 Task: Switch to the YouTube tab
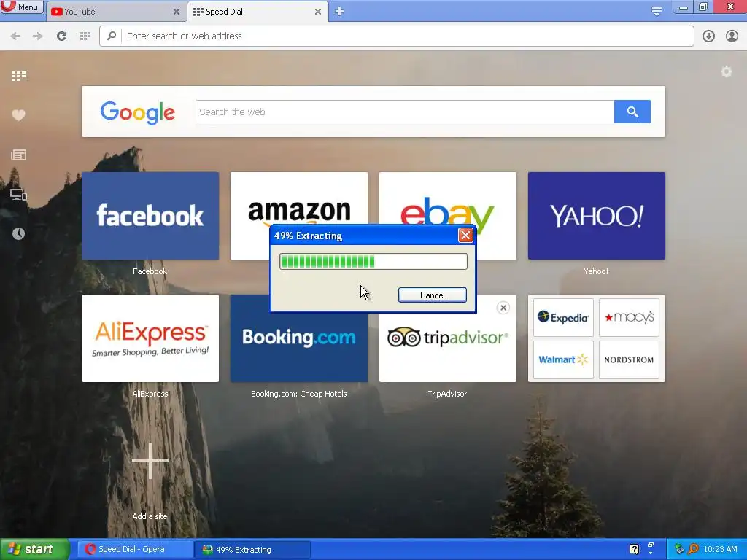tap(116, 12)
